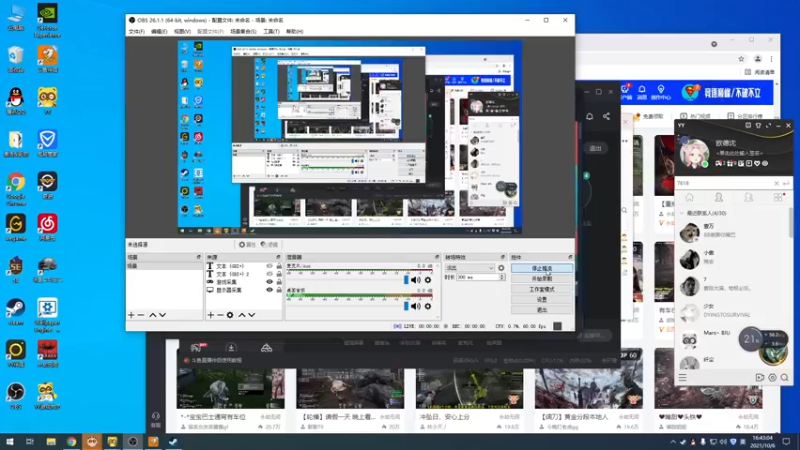
Task: Move scene down with the down arrow
Action: pos(162,315)
